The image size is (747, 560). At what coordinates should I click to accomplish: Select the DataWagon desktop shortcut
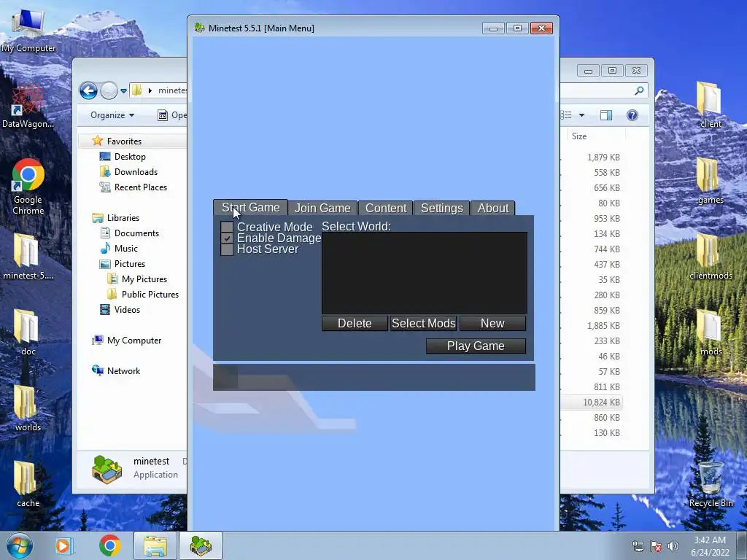(x=28, y=106)
